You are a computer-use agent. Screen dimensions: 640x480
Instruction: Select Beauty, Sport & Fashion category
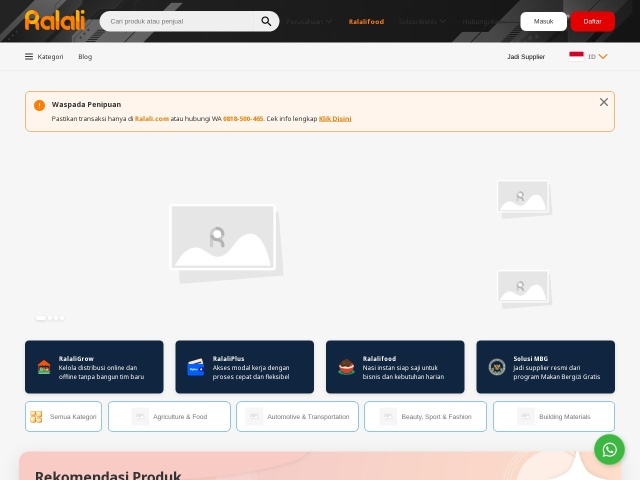pyautogui.click(x=425, y=416)
